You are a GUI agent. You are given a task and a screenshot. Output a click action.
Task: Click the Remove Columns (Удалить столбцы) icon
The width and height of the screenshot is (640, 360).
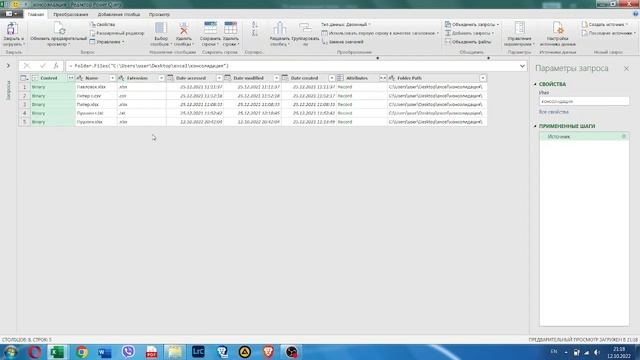point(184,28)
